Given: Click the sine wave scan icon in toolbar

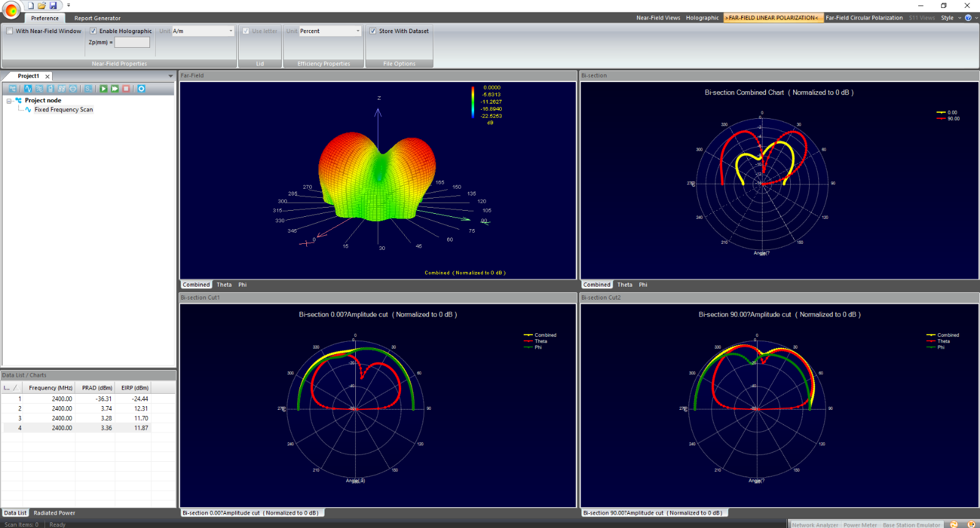Looking at the screenshot, I should coord(28,89).
